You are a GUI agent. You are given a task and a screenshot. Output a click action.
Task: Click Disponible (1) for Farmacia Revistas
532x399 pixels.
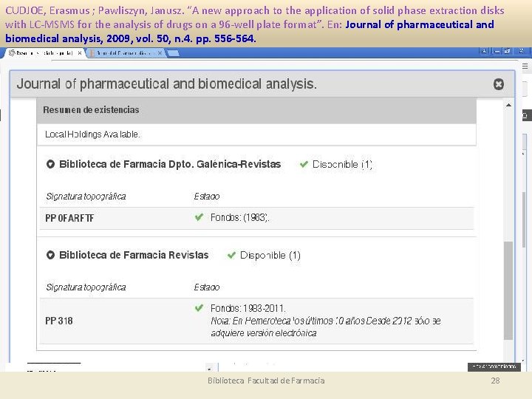pyautogui.click(x=270, y=256)
